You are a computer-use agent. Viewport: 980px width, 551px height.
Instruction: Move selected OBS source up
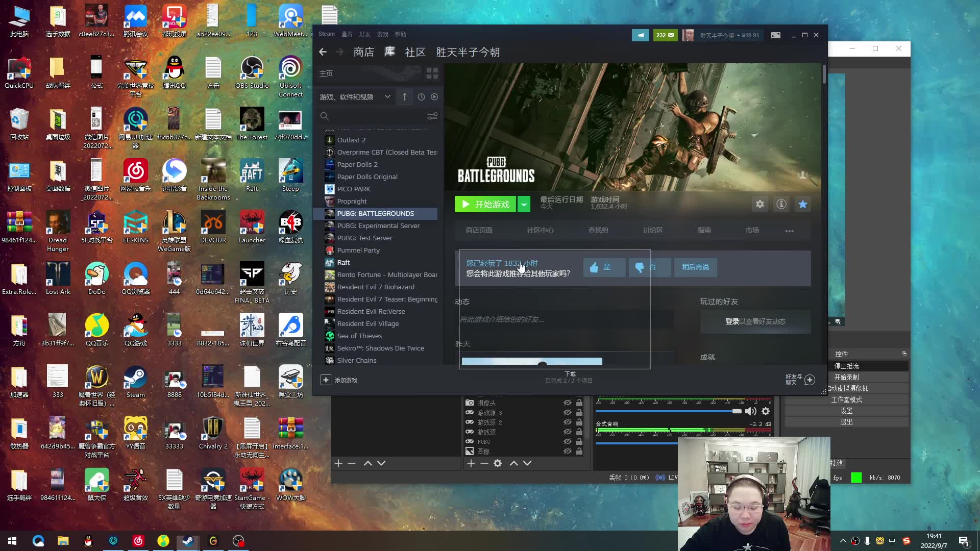514,463
